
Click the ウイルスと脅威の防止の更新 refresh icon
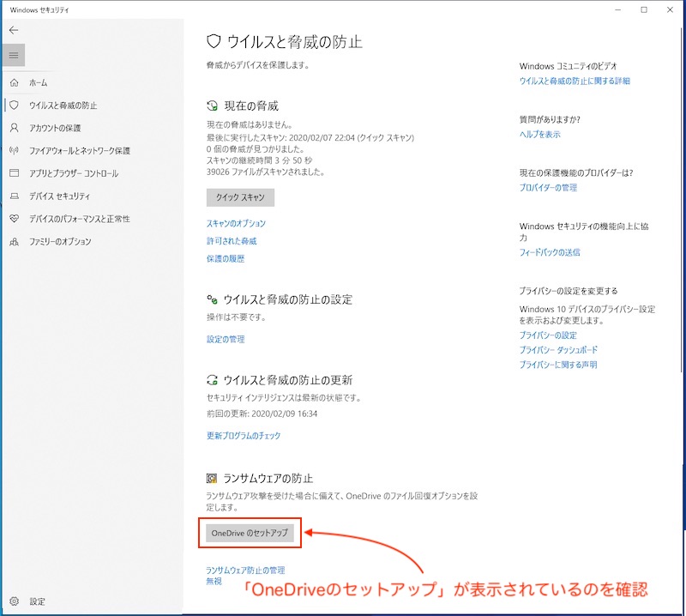click(212, 379)
